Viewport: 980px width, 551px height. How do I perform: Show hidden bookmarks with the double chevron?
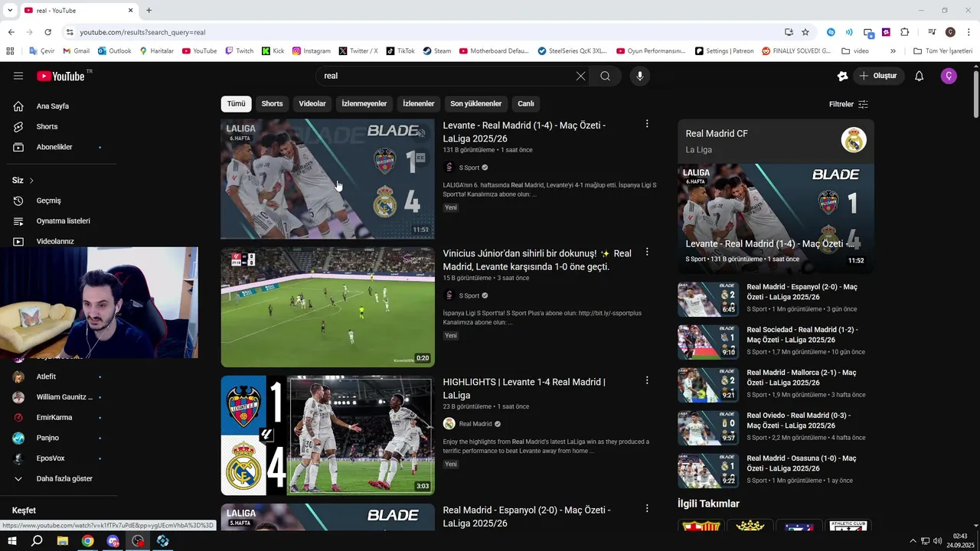(893, 51)
